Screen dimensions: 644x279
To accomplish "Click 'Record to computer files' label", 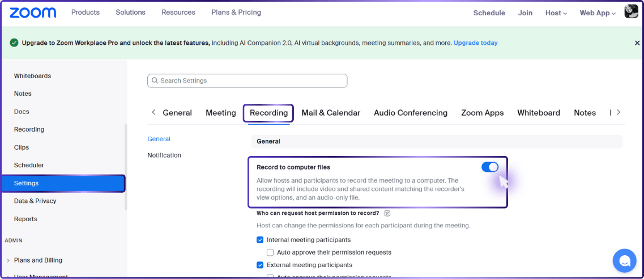I will [x=293, y=167].
